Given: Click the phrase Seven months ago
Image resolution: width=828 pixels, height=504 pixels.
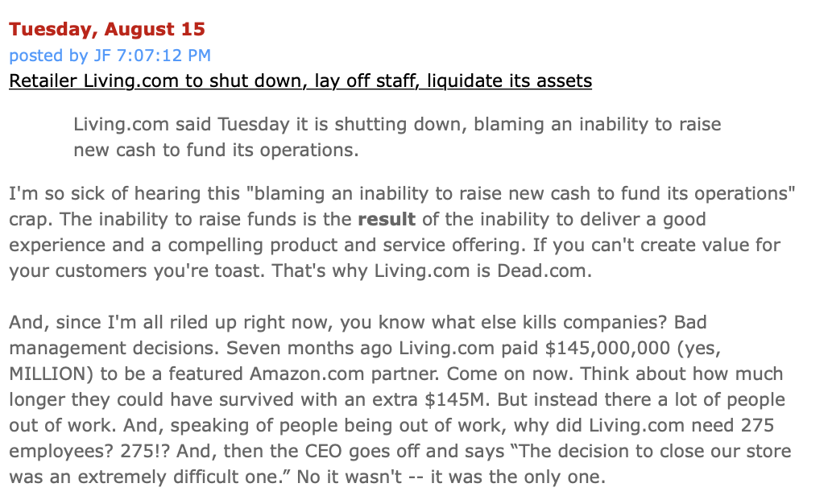Looking at the screenshot, I should (309, 349).
